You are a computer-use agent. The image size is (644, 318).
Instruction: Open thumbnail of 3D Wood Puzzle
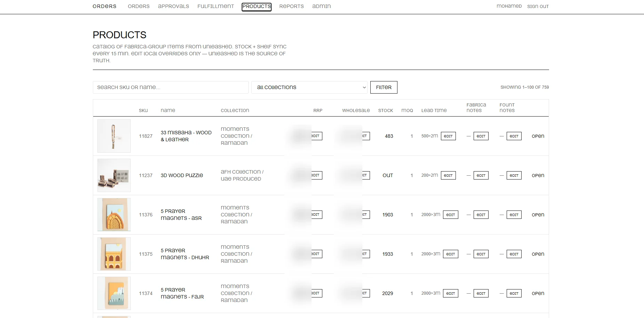114,175
